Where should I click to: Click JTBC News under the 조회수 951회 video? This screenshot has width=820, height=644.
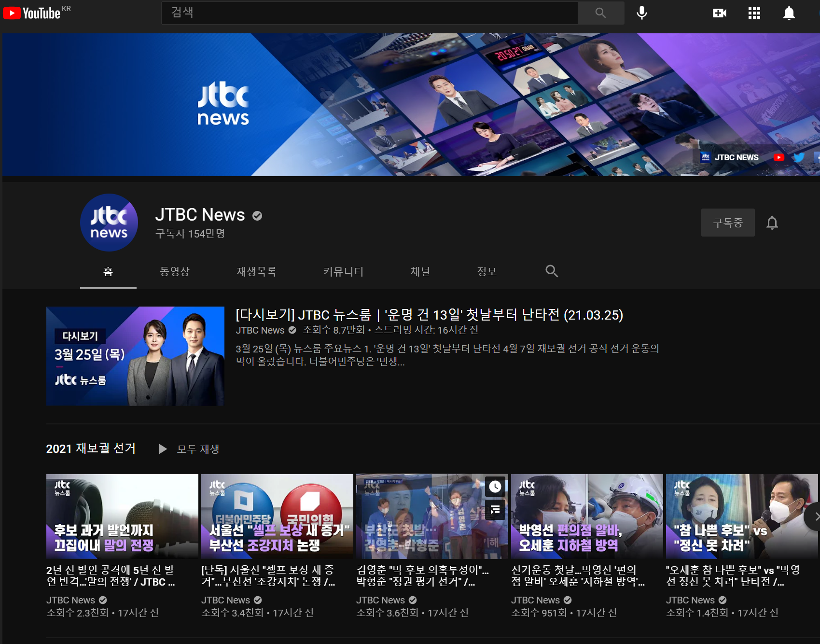[x=535, y=600]
